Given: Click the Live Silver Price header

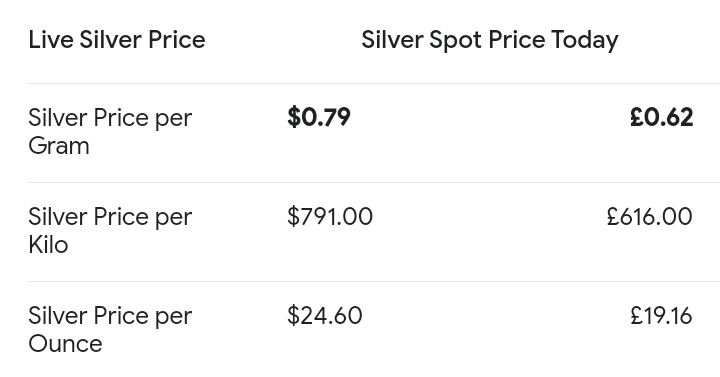Looking at the screenshot, I should 117,39.
